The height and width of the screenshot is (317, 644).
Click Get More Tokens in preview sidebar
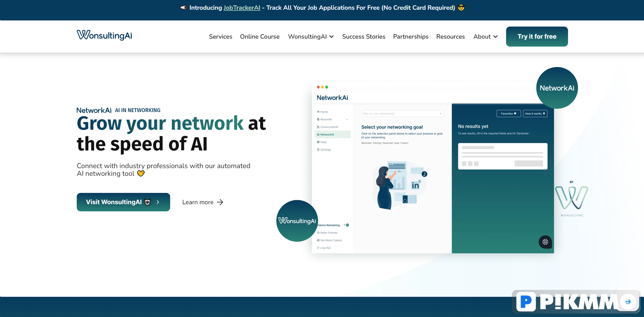click(x=329, y=240)
